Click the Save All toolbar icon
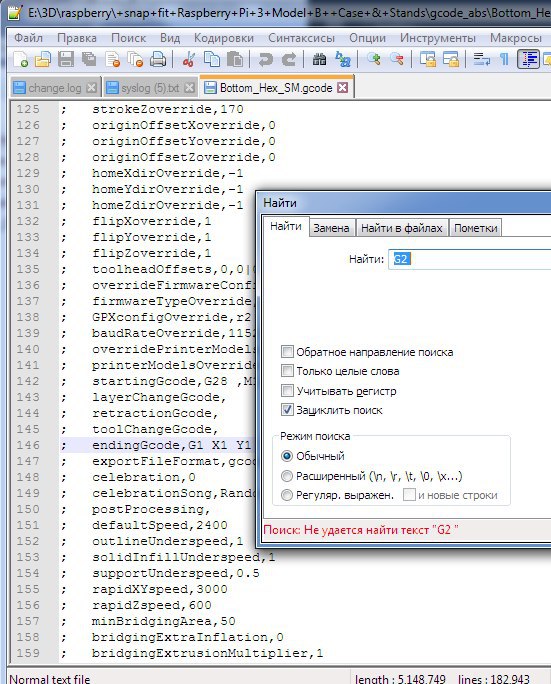 [89, 59]
